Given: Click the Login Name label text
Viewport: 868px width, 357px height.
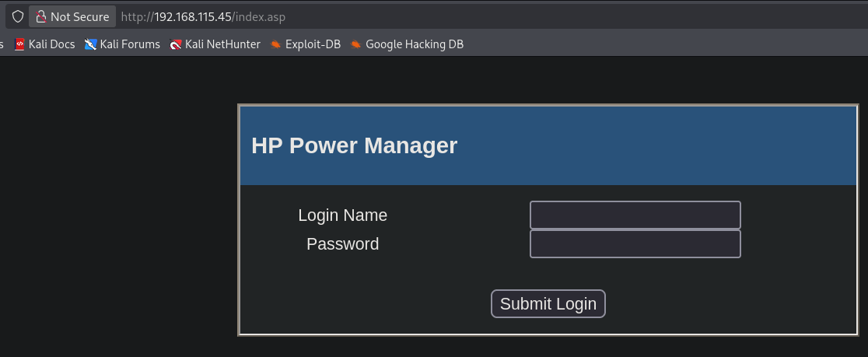Looking at the screenshot, I should tap(342, 215).
